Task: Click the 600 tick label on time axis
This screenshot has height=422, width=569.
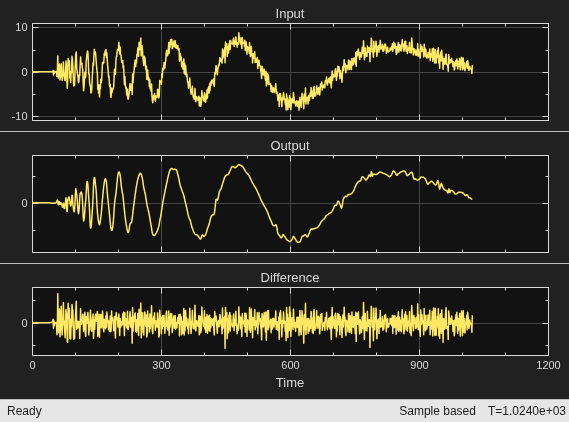Action: (290, 365)
